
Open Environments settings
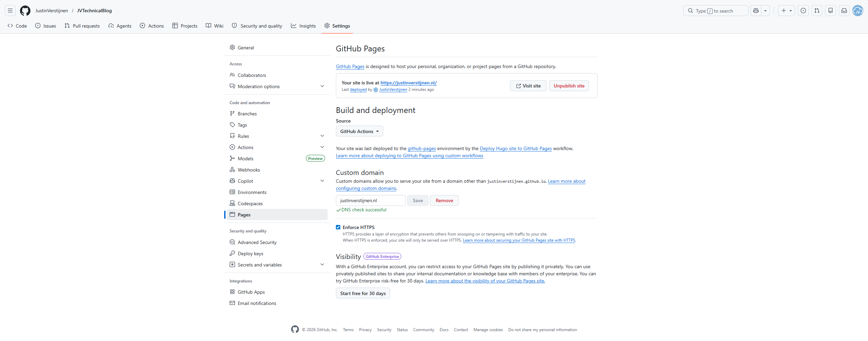277,192
